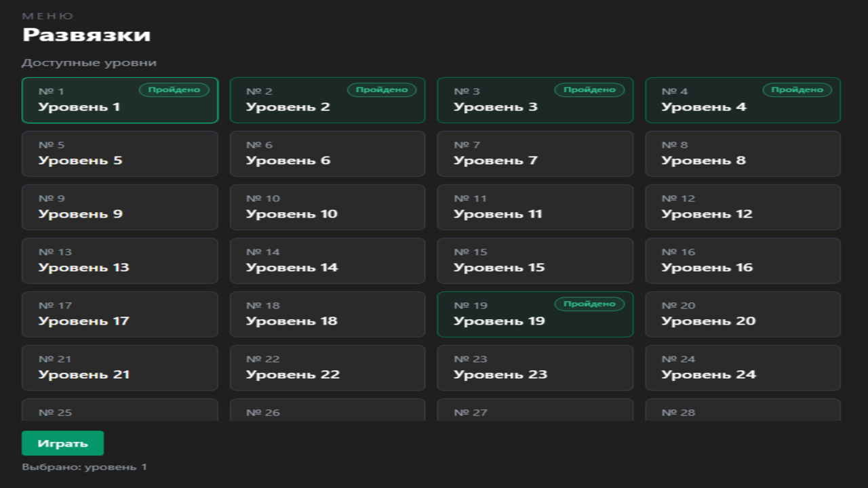868x488 pixels.
Task: Click the Уровень 7 level tile
Action: [x=535, y=154]
